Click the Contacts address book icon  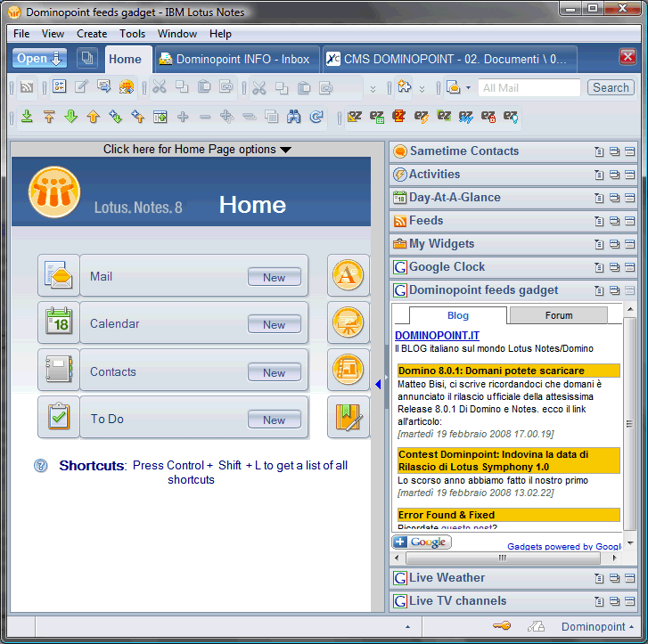pyautogui.click(x=59, y=370)
